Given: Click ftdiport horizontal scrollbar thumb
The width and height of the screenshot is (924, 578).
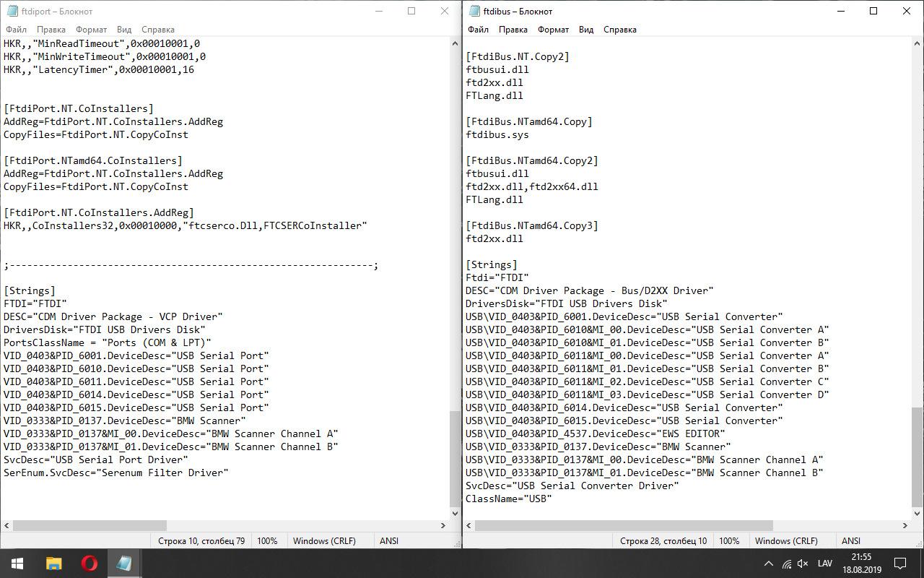Looking at the screenshot, I should tap(90, 525).
